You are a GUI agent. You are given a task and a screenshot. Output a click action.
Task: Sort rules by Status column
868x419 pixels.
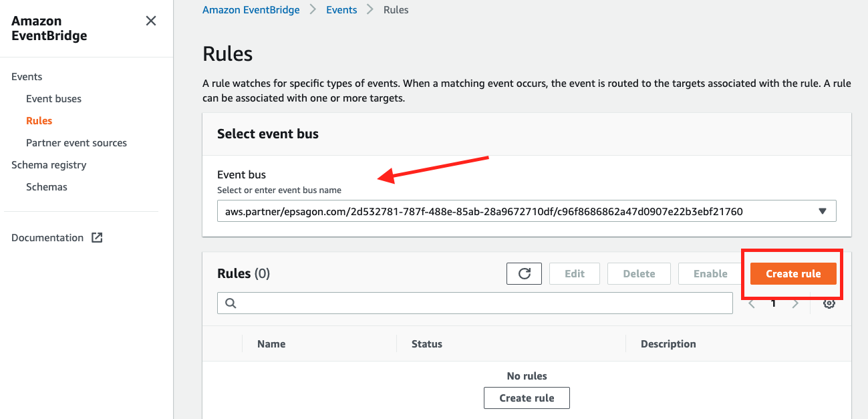427,344
